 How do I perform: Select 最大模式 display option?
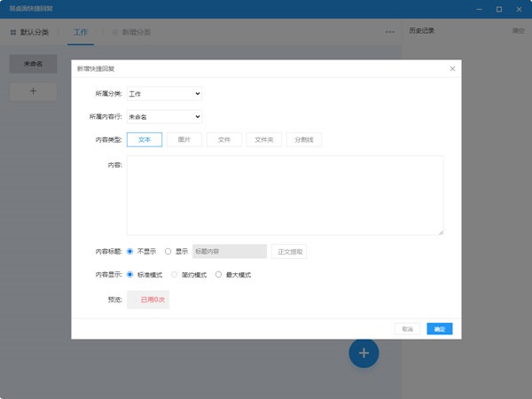[218, 275]
